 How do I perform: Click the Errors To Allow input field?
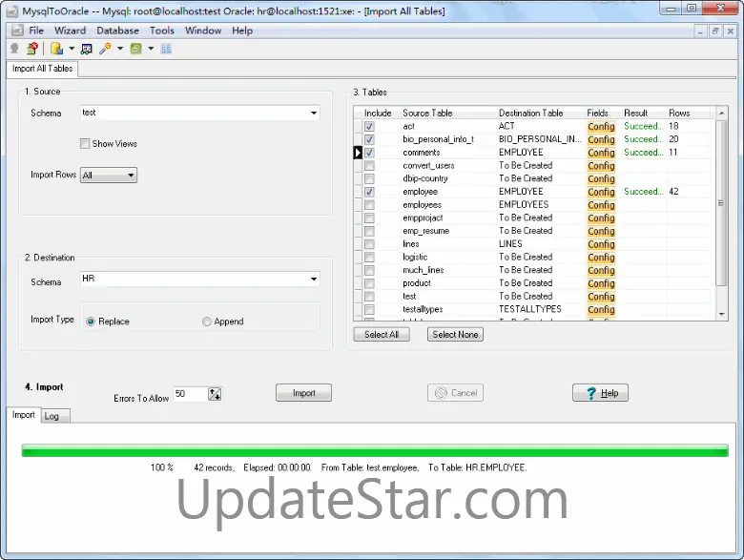[191, 393]
